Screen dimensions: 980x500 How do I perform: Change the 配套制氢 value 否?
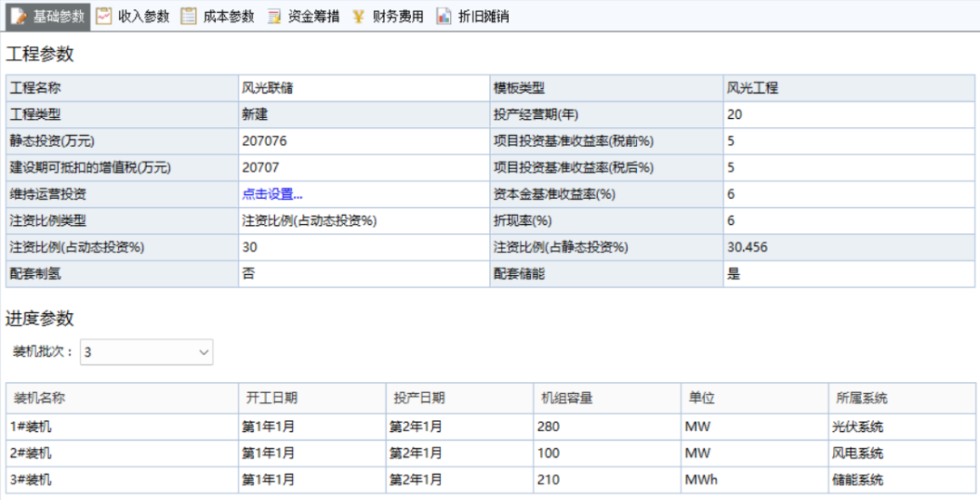tap(363, 273)
